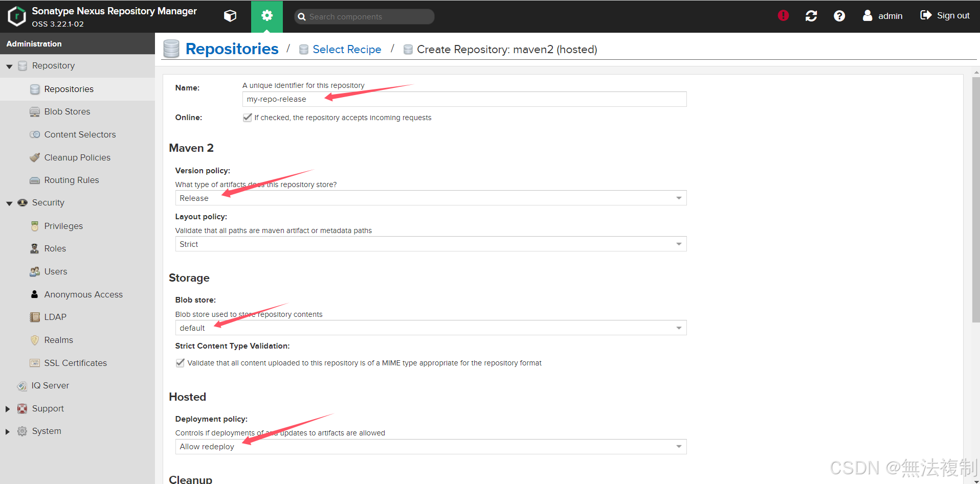The width and height of the screenshot is (980, 484).
Task: Expand the System tree section
Action: point(8,432)
